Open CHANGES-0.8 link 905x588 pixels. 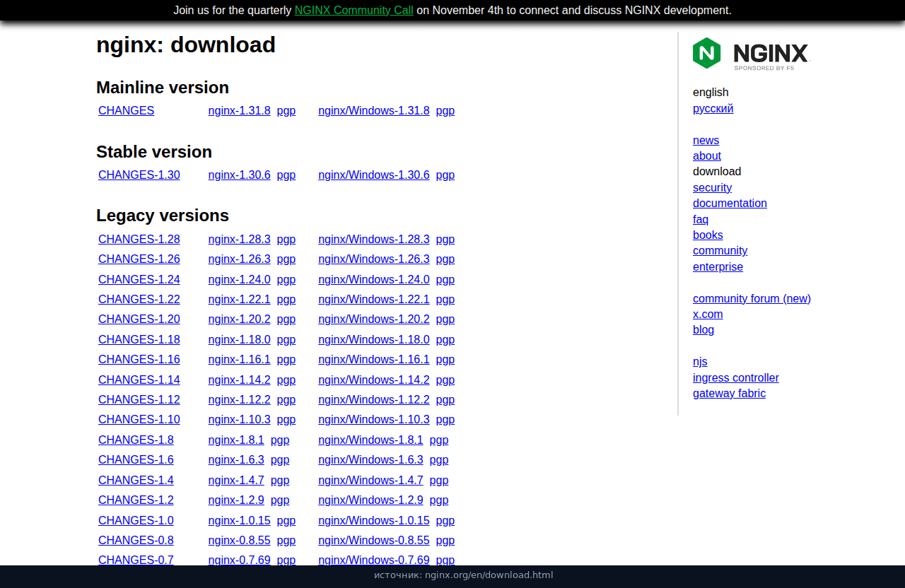(136, 540)
